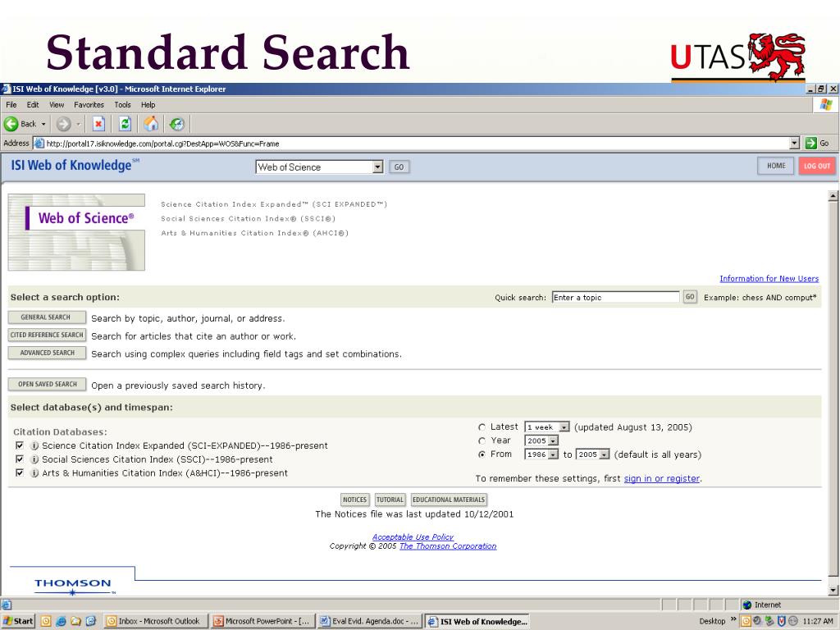Launch Outlook from the quick launch bar
The image size is (840, 630).
[46, 622]
